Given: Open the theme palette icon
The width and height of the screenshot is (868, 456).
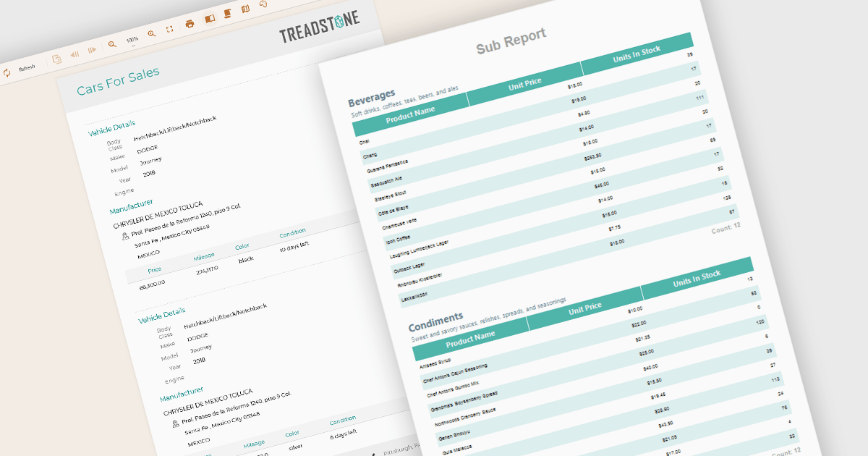Looking at the screenshot, I should coord(263,4).
